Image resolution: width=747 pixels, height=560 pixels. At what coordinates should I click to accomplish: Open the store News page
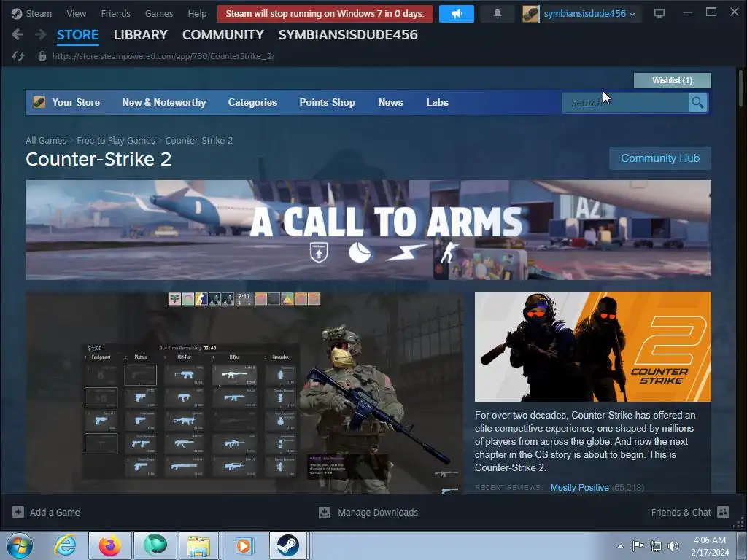[x=391, y=102]
